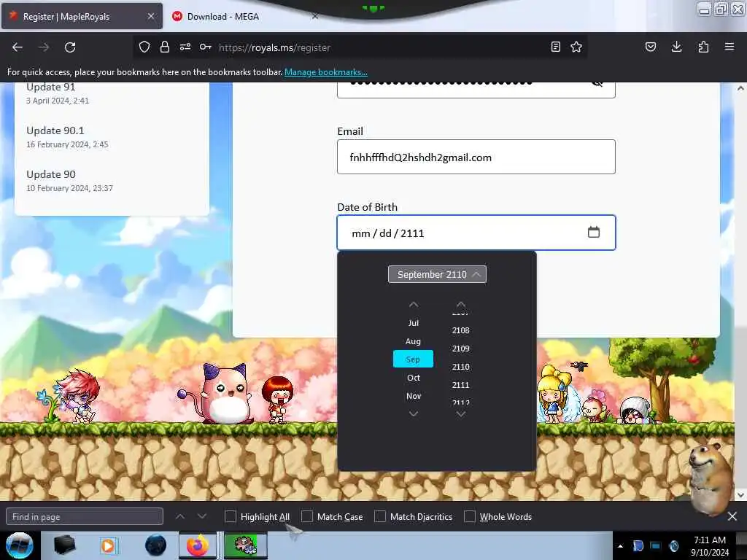This screenshot has width=747, height=560.
Task: Open the Windows Start menu
Action: coord(20,545)
